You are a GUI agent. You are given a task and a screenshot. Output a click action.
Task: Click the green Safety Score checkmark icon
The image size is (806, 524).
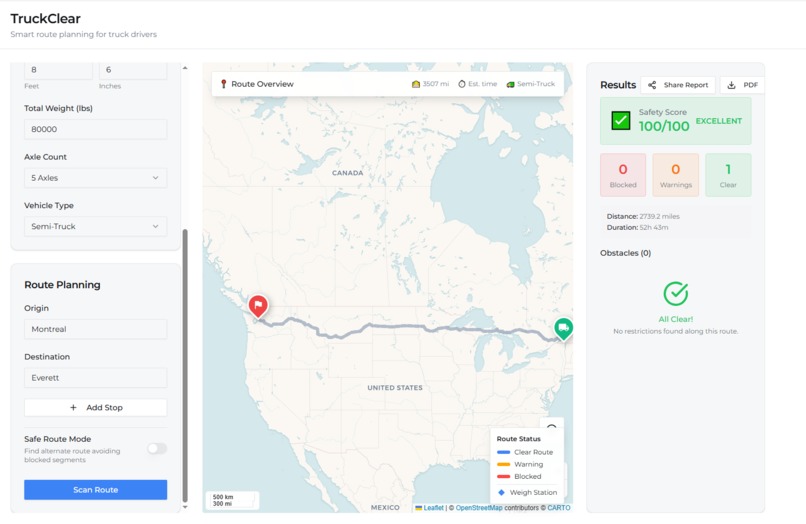tap(620, 120)
